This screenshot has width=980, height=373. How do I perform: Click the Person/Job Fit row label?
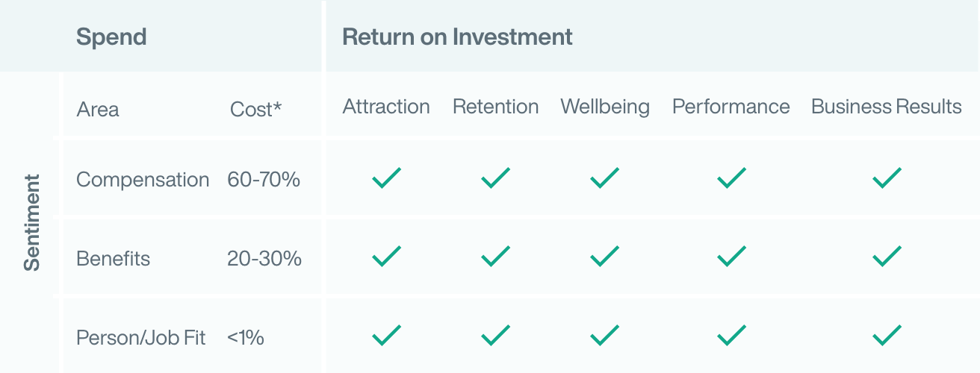[141, 338]
